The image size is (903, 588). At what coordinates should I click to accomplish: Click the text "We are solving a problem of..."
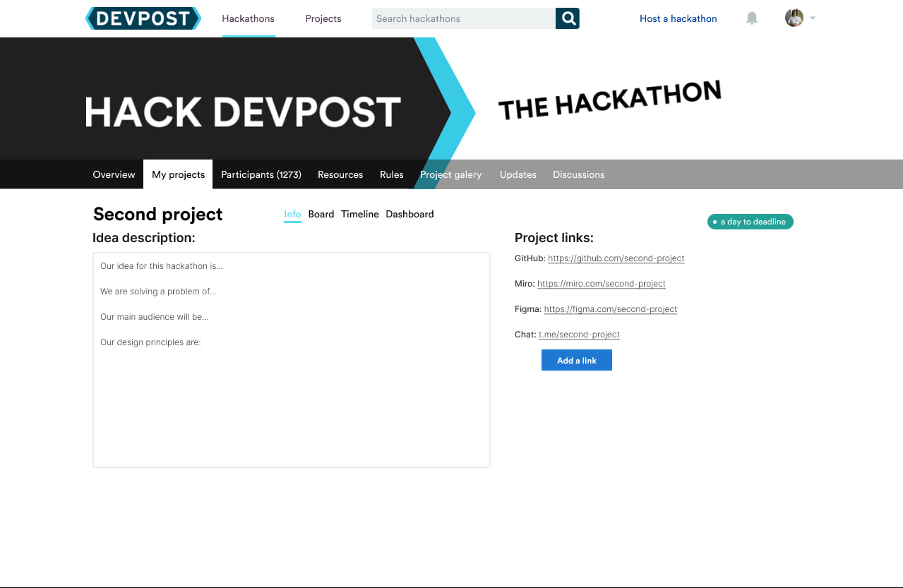[158, 292]
